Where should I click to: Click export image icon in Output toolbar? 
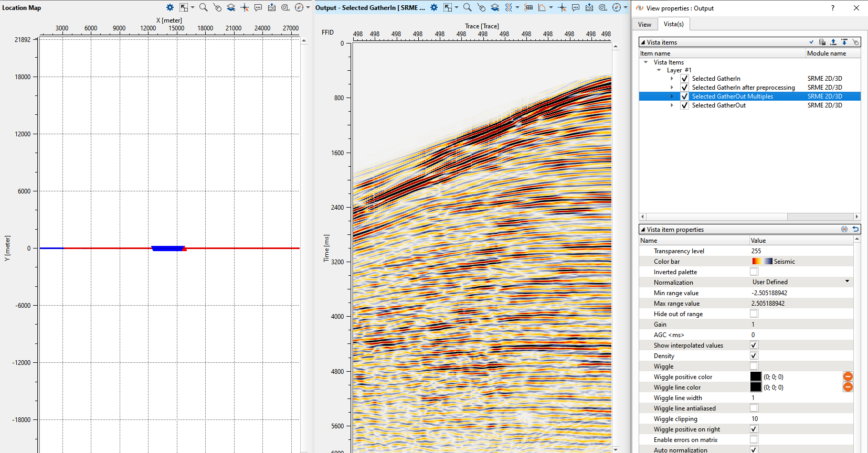[x=589, y=7]
